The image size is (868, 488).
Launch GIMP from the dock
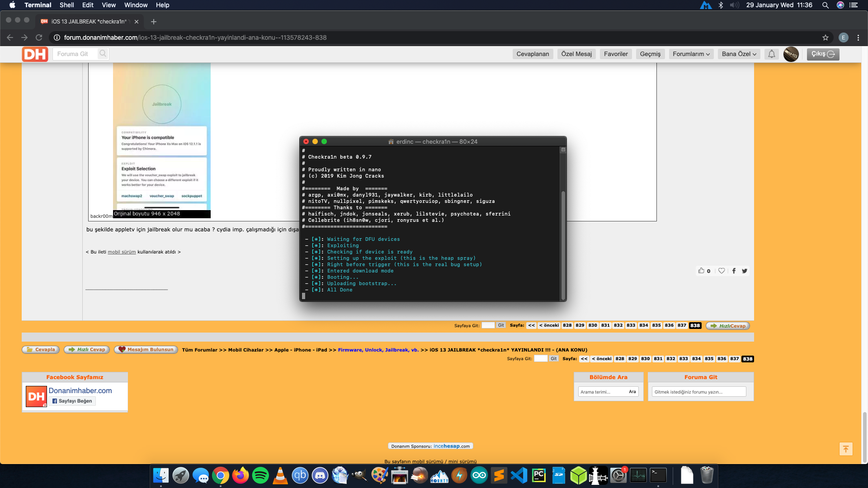pyautogui.click(x=359, y=475)
